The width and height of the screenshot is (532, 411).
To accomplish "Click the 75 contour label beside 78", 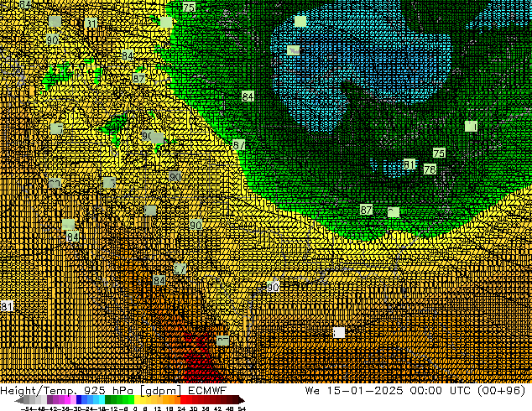I will [x=439, y=153].
